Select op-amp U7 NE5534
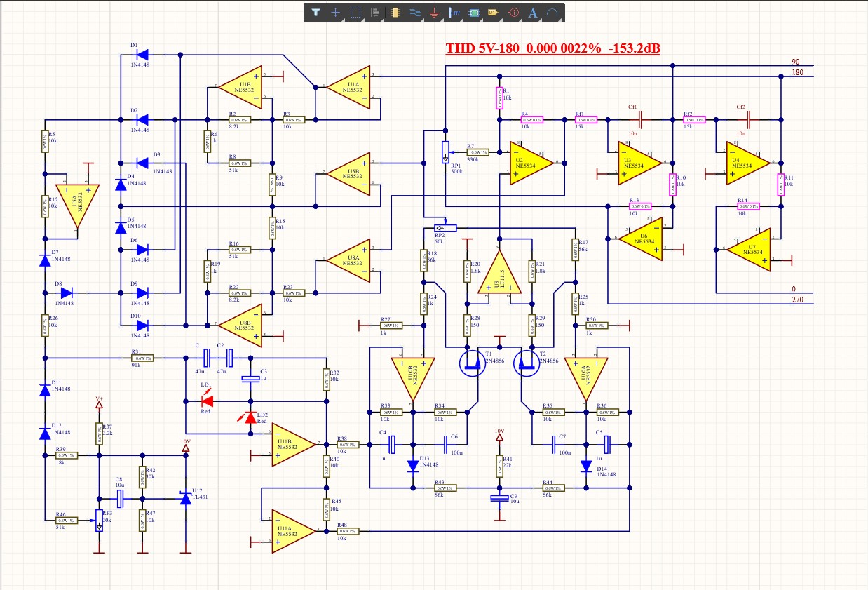Screen dimensions: 868x590 click(x=749, y=248)
